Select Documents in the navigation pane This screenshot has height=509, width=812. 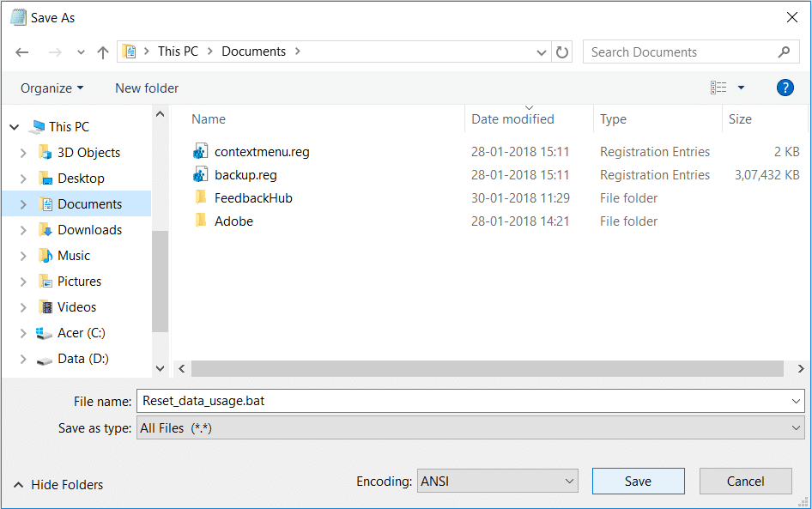[89, 204]
